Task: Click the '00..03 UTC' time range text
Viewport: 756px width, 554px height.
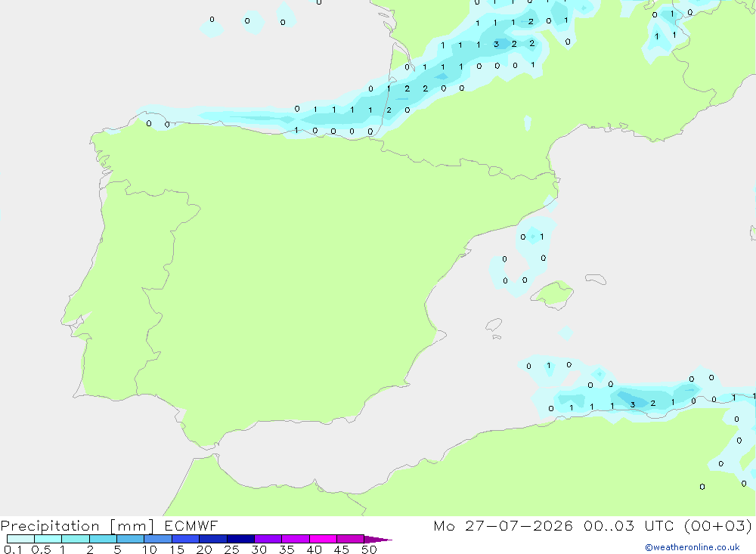Action: pos(628,525)
